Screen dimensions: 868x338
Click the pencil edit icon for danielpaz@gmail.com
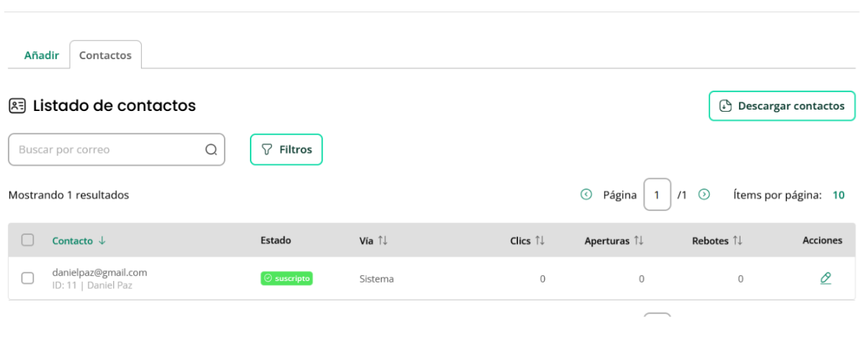[x=826, y=278]
